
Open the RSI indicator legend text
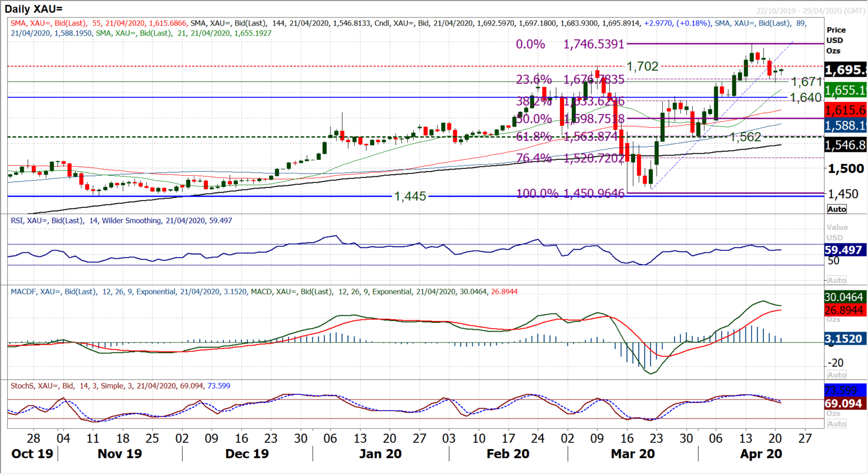tap(121, 221)
